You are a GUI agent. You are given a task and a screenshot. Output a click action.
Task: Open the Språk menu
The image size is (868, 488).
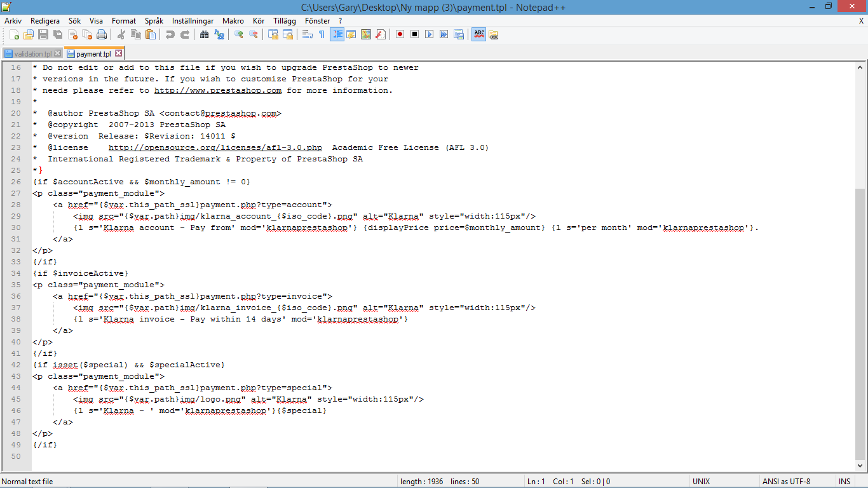point(154,21)
